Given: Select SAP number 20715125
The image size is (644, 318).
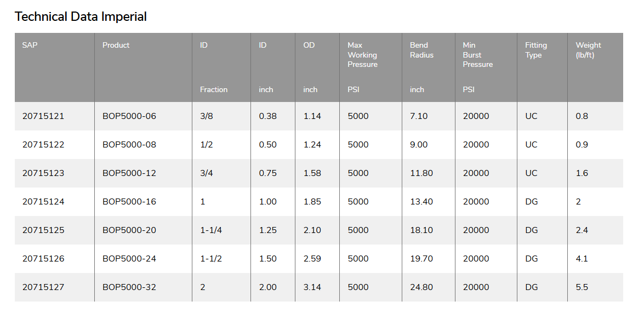Looking at the screenshot, I should (43, 230).
